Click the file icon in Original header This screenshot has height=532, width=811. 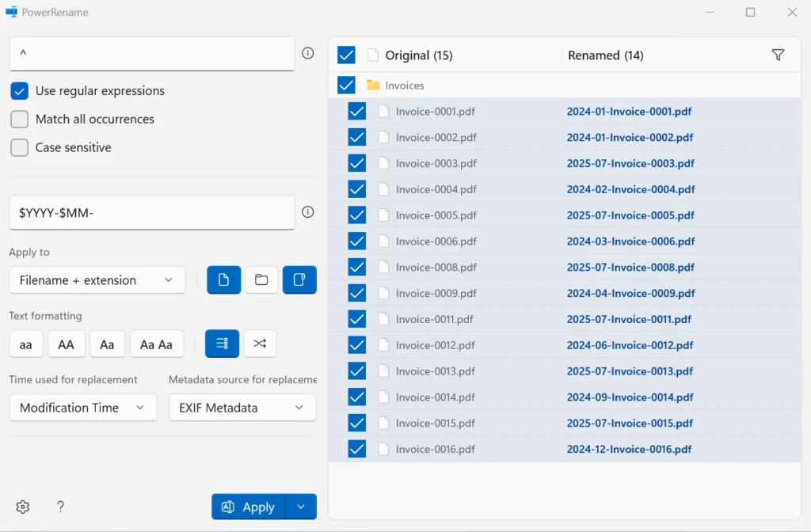[x=373, y=55]
